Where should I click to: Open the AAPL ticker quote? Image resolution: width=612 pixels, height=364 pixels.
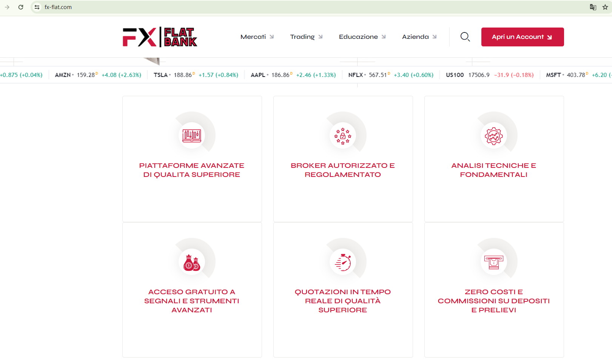pos(293,75)
